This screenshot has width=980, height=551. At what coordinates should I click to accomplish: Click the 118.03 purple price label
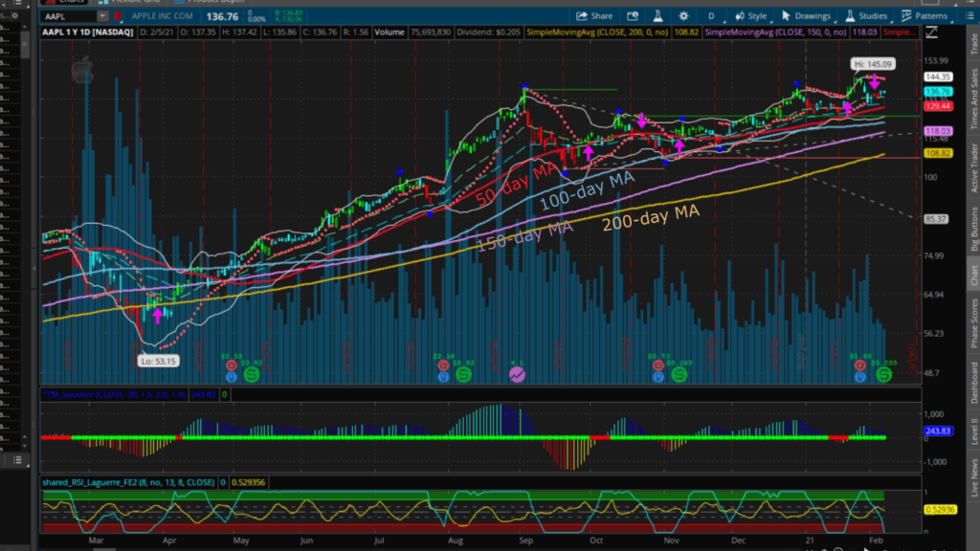[938, 131]
